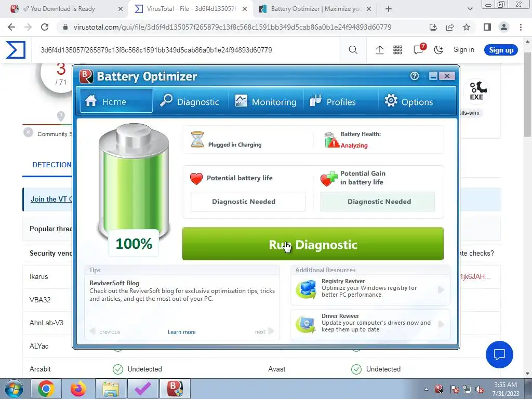This screenshot has height=399, width=532.
Task: Toggle VirusTotal dark mode moon icon
Action: pos(438,50)
